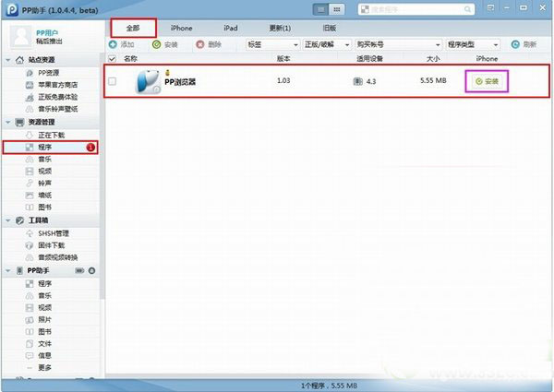This screenshot has height=392, width=554.
Task: Open 音乐铃声壁纸 in the sidebar
Action: click(57, 109)
